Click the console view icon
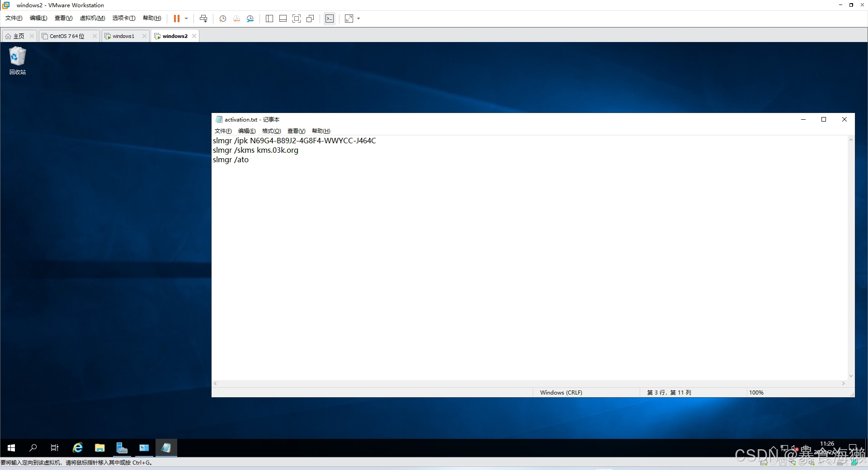 (330, 19)
